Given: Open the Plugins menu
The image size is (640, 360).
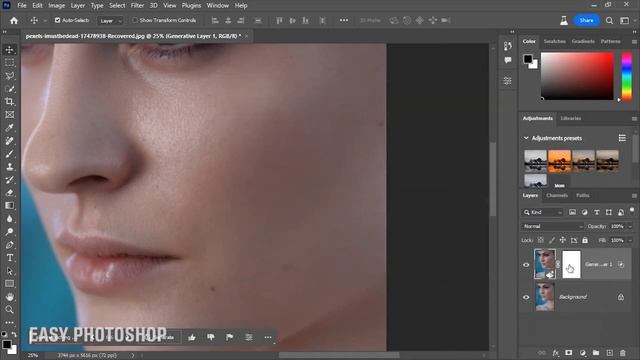Looking at the screenshot, I should (191, 5).
